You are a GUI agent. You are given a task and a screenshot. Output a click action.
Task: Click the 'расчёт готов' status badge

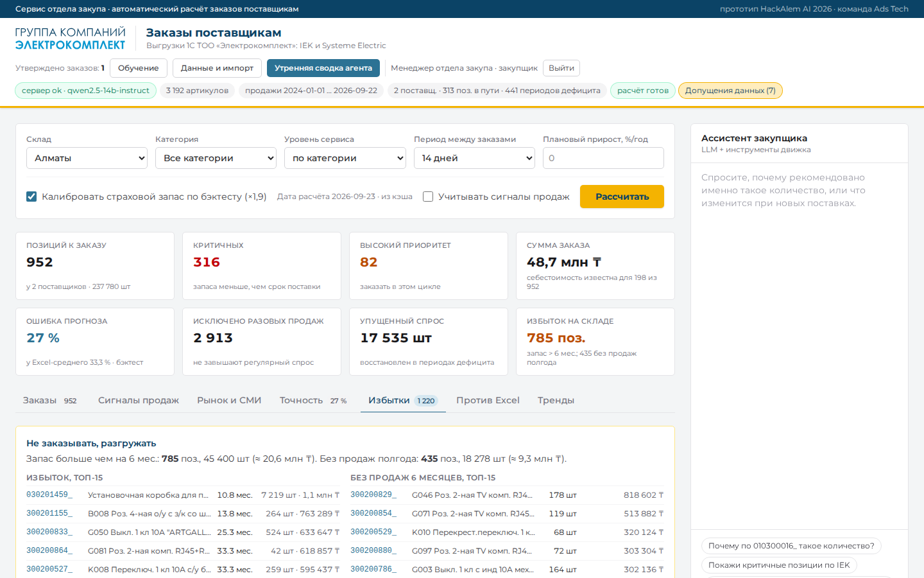tap(643, 91)
